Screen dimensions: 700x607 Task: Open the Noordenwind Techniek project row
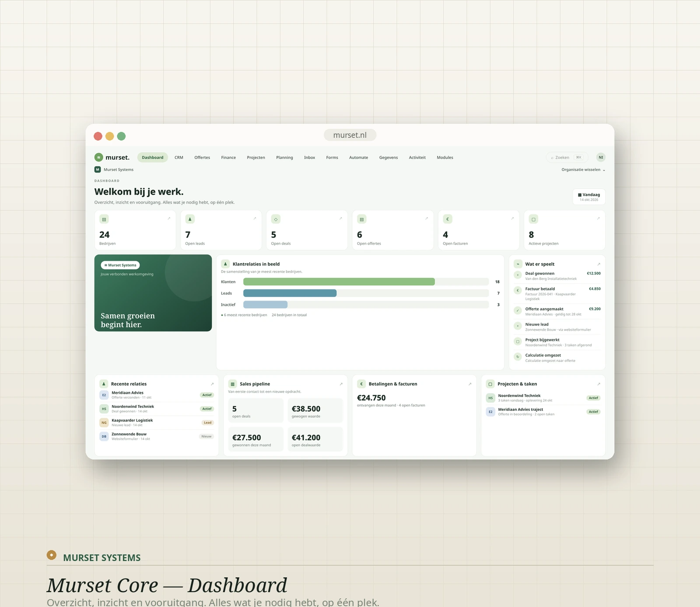543,398
